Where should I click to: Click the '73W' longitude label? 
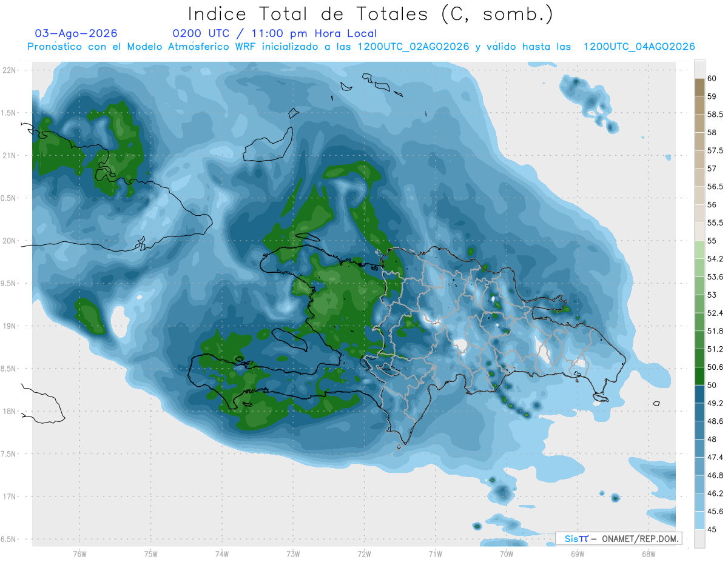(x=293, y=554)
